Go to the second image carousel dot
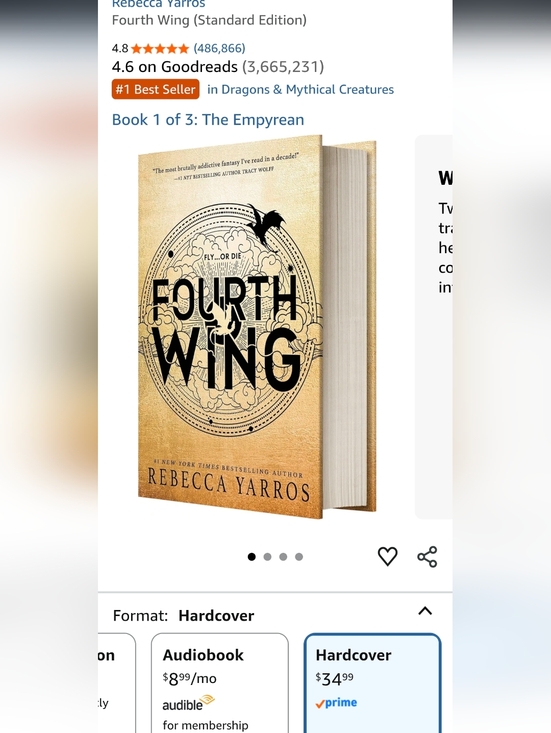 point(267,557)
